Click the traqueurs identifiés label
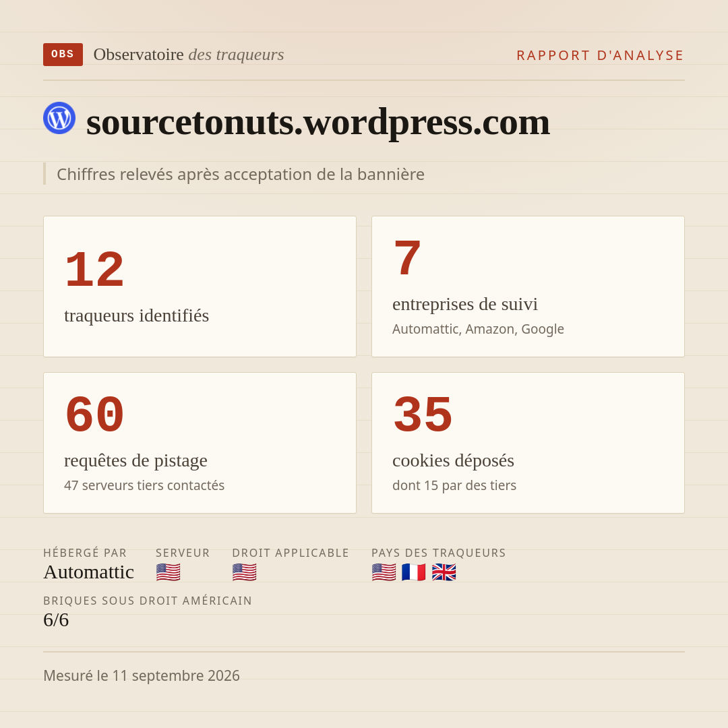The height and width of the screenshot is (728, 728). 136,315
